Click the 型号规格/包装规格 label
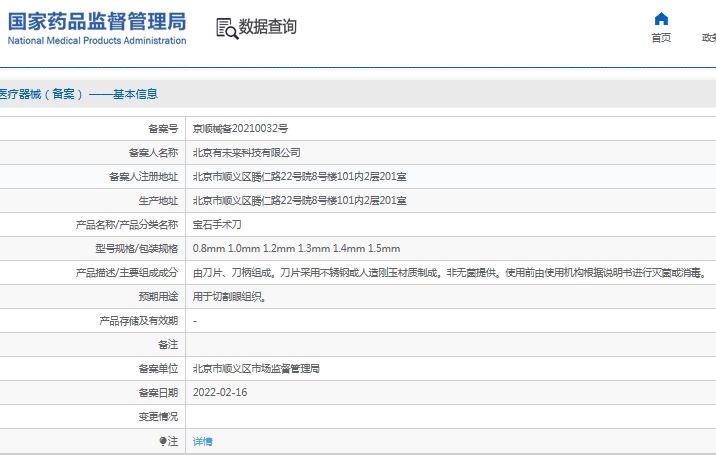The image size is (716, 458). 137,248
